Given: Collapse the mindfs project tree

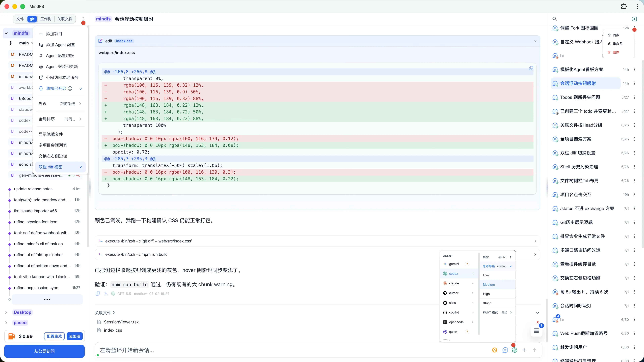Looking at the screenshot, I should 6,33.
